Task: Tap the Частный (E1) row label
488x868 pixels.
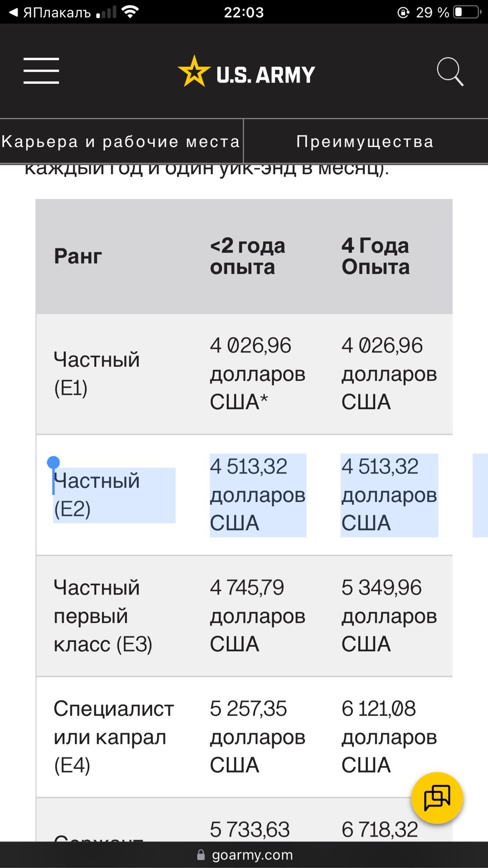Action: 97,374
